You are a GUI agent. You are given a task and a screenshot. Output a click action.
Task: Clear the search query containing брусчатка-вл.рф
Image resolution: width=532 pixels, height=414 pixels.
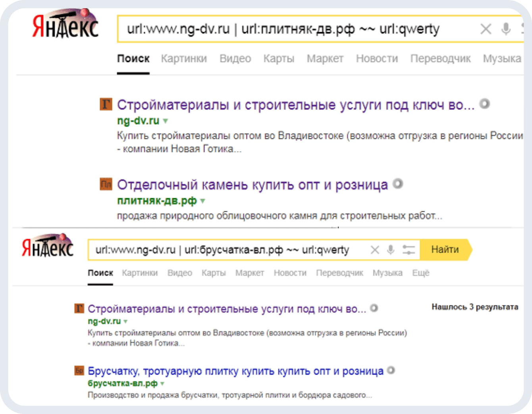(x=374, y=250)
